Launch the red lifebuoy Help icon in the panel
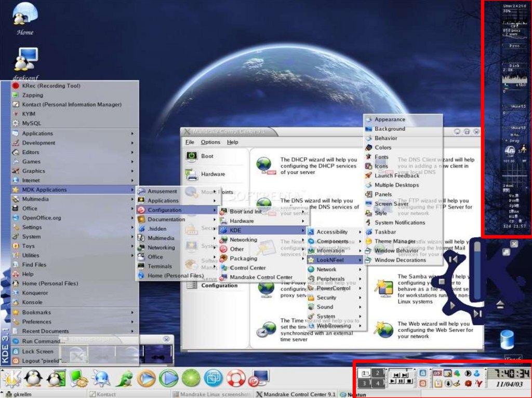The height and width of the screenshot is (398, 532). pyautogui.click(x=235, y=378)
